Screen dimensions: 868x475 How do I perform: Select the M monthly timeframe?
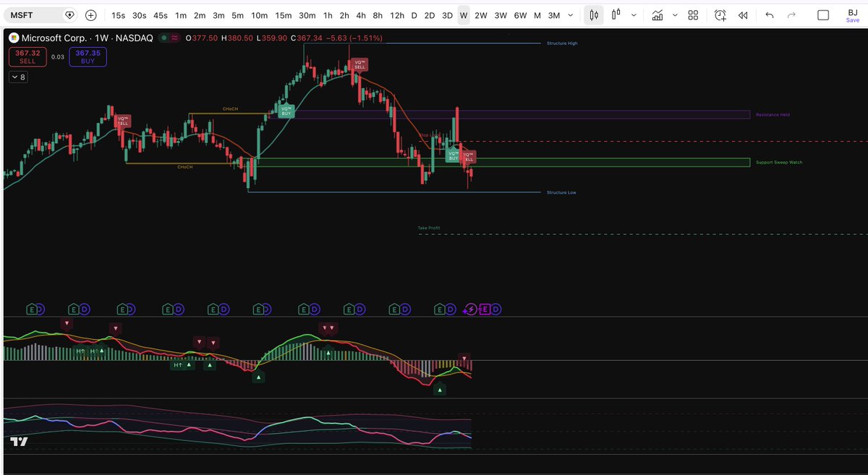pos(537,15)
